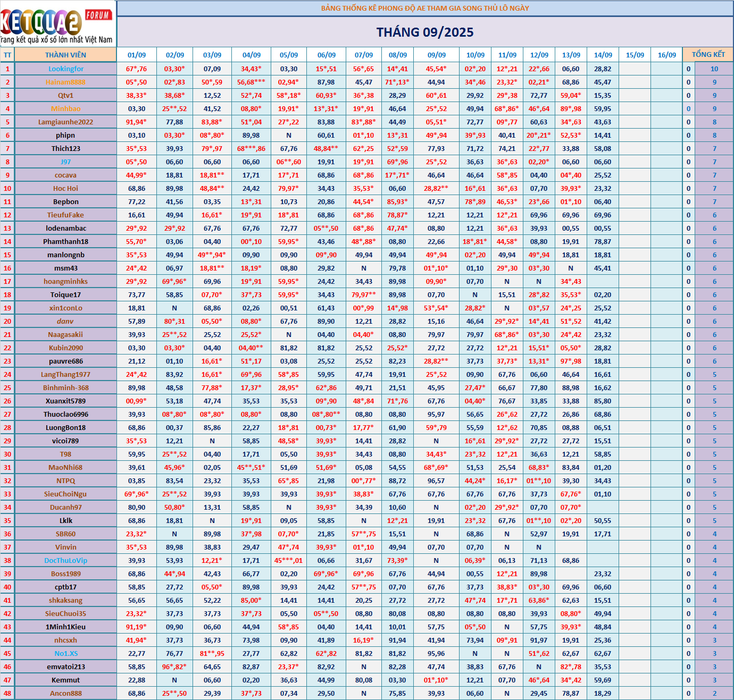Click member name Hainam8888
Image resolution: width=734 pixels, height=700 pixels.
pyautogui.click(x=65, y=82)
